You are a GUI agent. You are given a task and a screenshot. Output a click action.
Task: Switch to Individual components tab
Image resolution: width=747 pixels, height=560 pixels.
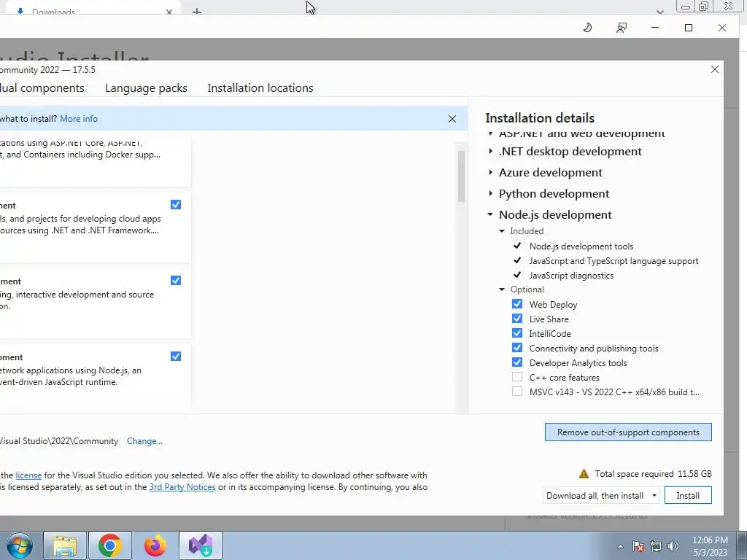[x=42, y=88]
